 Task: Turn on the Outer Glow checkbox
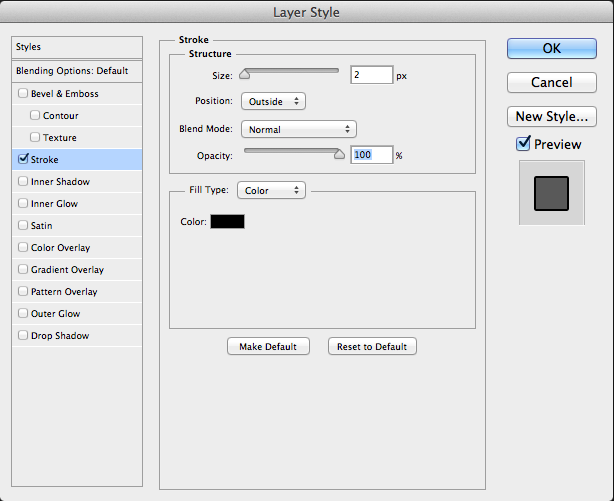pyautogui.click(x=23, y=313)
